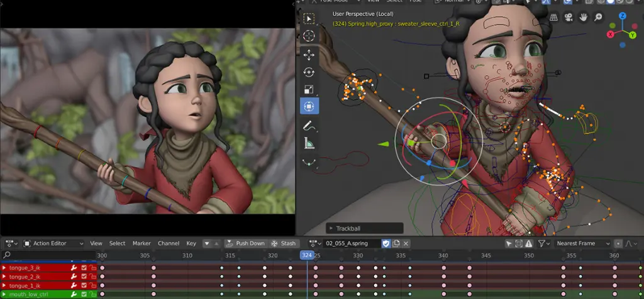Switch perspective/orthographic with the grid icon
This screenshot has height=299, width=644.
point(554,17)
